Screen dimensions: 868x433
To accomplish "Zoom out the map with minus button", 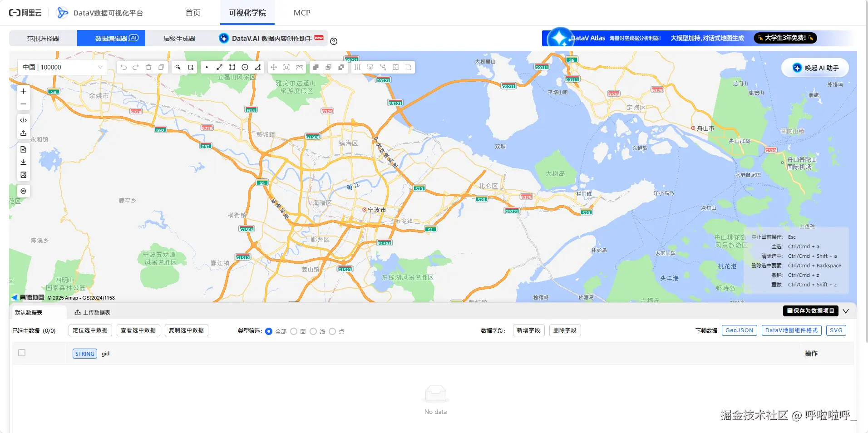I will [24, 104].
